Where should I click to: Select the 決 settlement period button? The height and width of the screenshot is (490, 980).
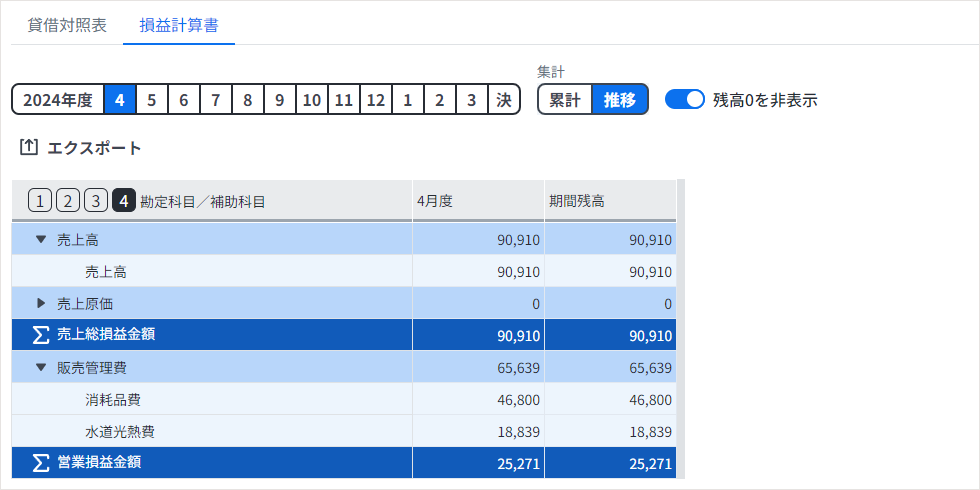click(x=504, y=100)
